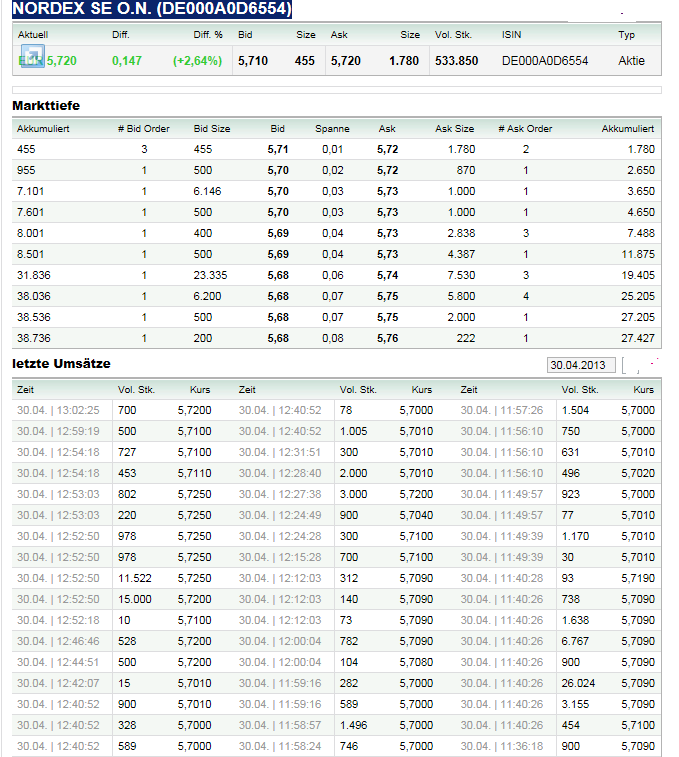
Task: Click accumulated ask value 11.875
Action: coord(637,254)
